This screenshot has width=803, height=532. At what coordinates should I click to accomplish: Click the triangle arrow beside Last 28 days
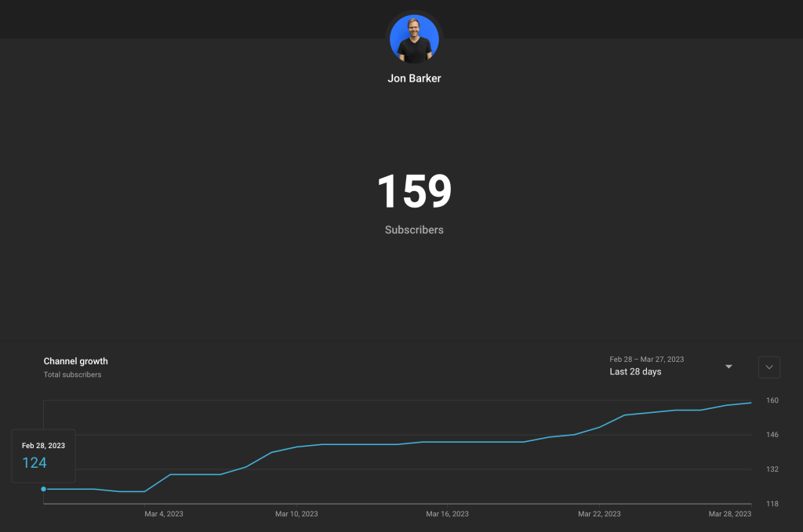click(x=729, y=366)
